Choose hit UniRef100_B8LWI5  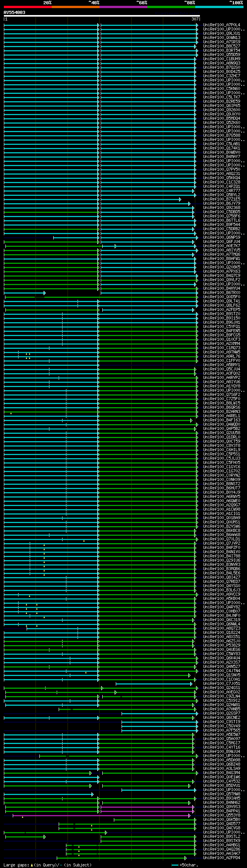[222, 403]
